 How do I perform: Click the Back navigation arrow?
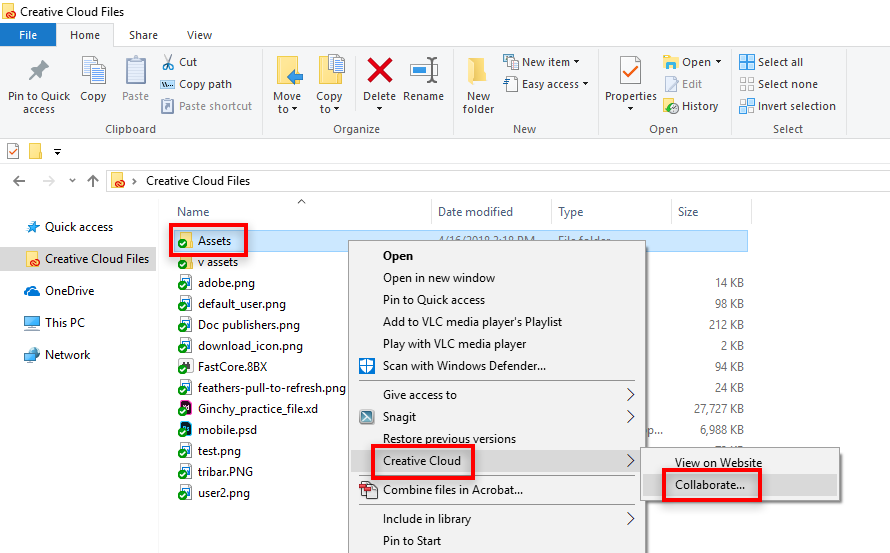click(19, 181)
